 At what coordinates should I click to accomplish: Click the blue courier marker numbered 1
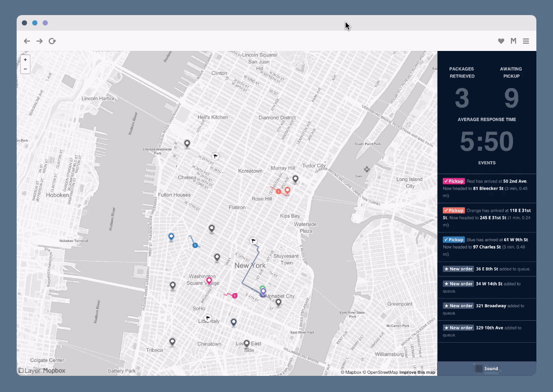[195, 245]
